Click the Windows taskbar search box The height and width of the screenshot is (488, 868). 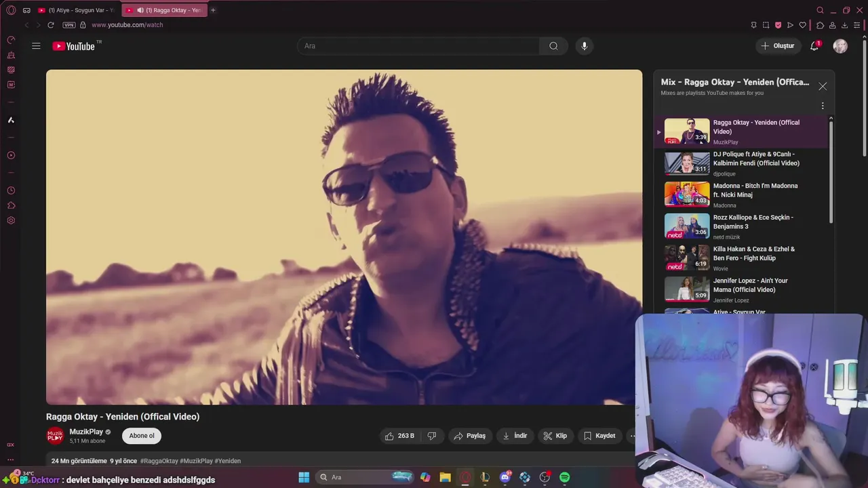coord(365,477)
